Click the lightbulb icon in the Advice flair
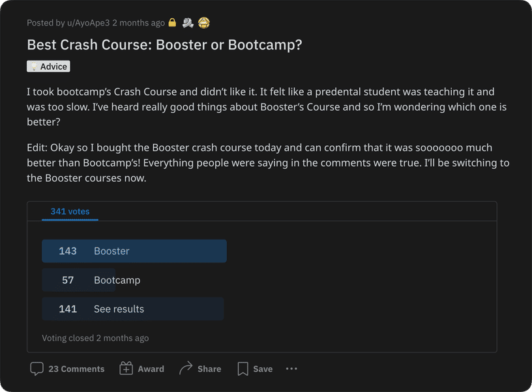The width and height of the screenshot is (532, 392). pyautogui.click(x=33, y=66)
